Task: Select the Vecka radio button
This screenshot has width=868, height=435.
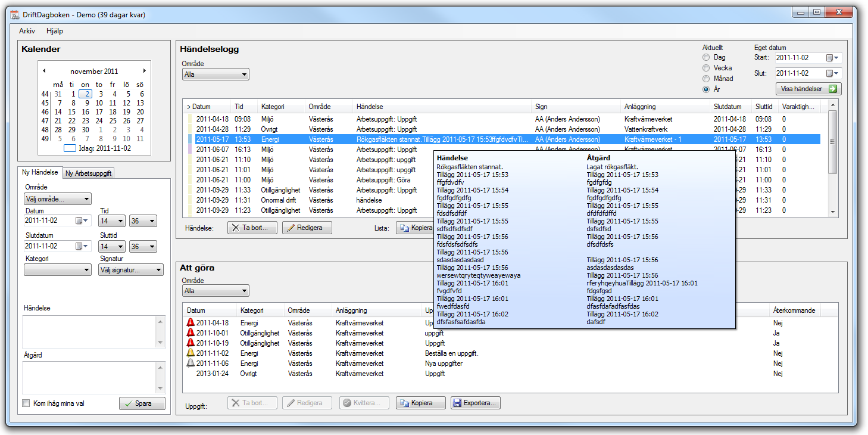Action: [706, 68]
